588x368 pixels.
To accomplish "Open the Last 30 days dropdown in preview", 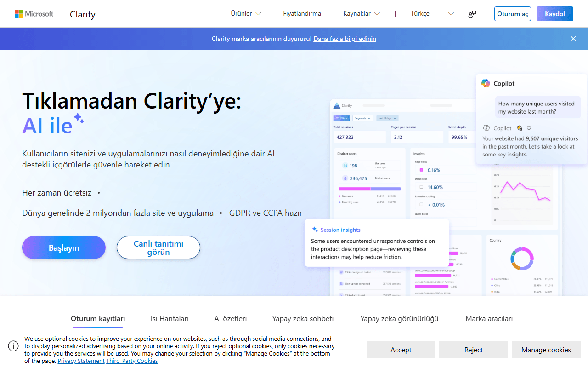I will tap(387, 118).
